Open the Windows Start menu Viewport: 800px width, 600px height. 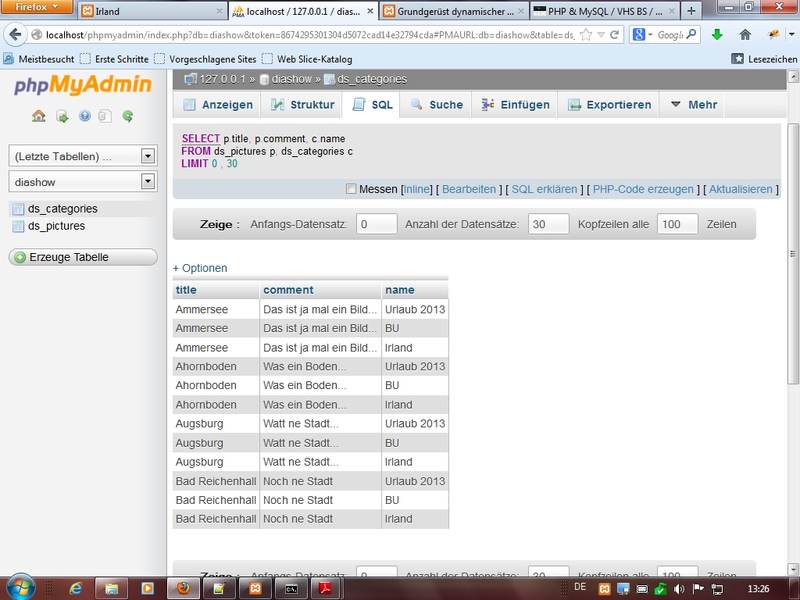point(20,588)
